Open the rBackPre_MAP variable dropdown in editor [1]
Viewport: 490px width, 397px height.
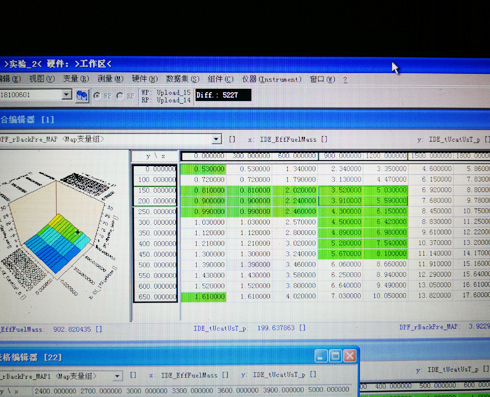217,139
